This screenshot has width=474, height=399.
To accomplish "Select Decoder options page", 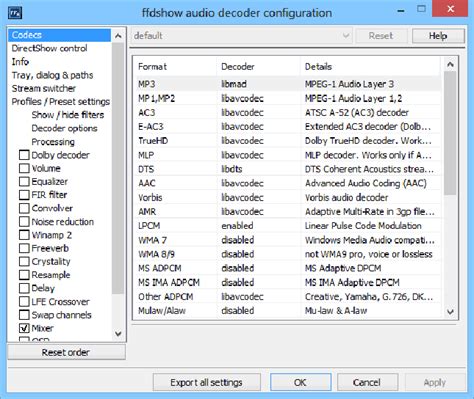I will coord(64,128).
